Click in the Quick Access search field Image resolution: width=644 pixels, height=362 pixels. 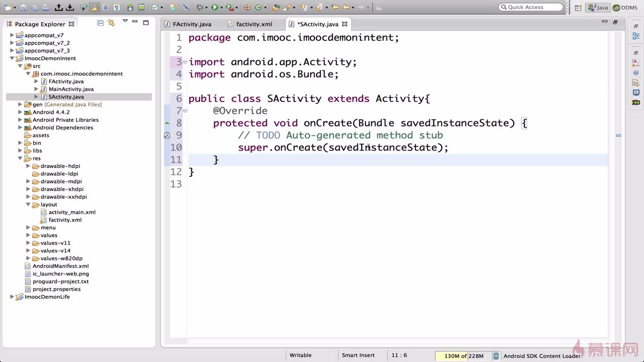(531, 7)
